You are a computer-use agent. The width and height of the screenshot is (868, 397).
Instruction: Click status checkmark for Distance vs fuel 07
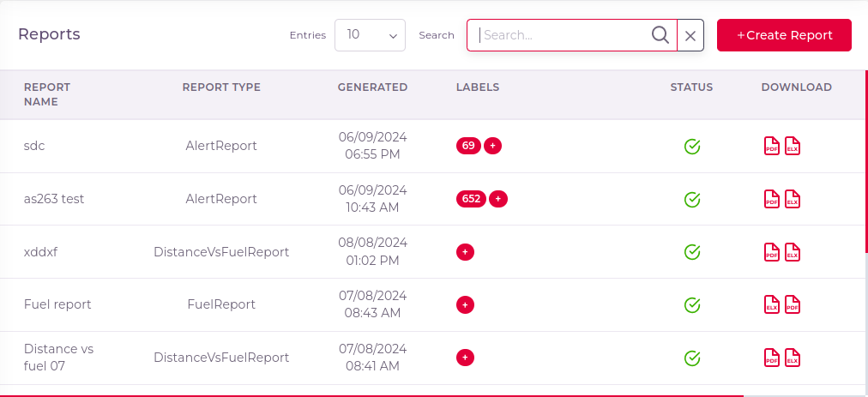click(x=692, y=358)
